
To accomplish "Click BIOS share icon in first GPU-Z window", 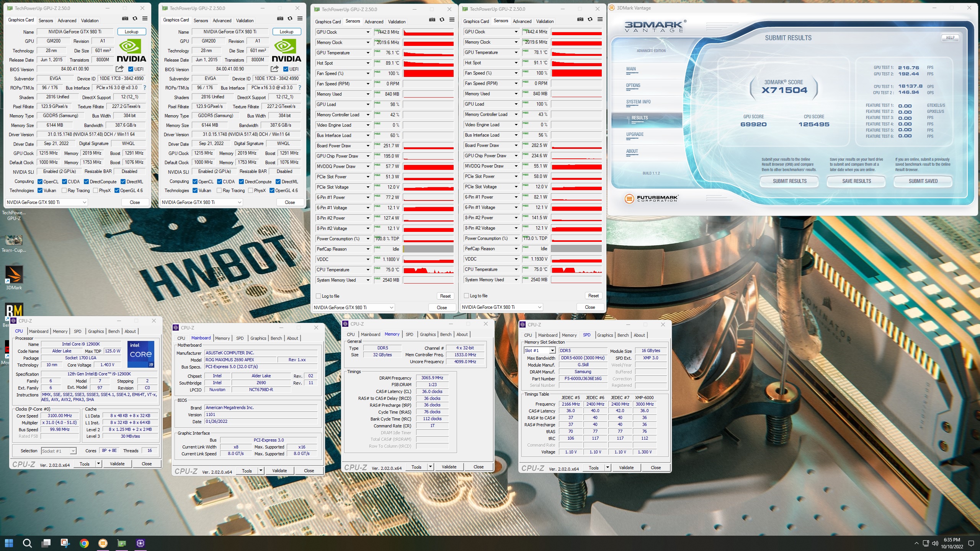I will [x=120, y=69].
